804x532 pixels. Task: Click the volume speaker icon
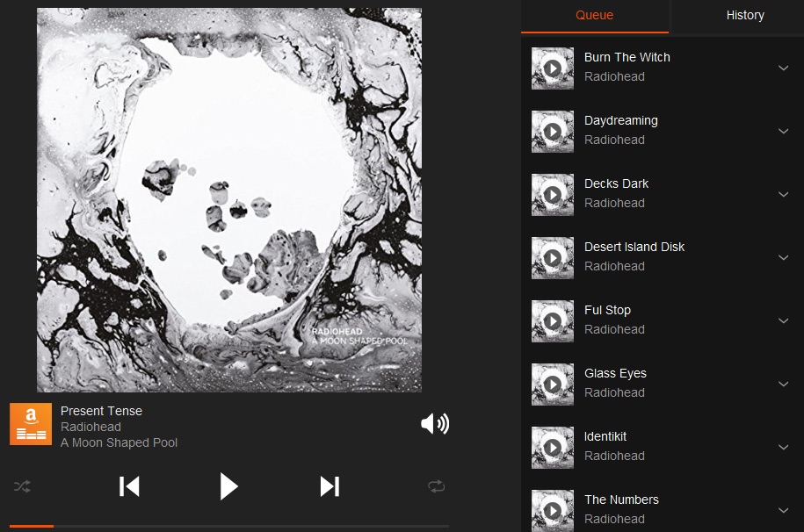coord(435,424)
